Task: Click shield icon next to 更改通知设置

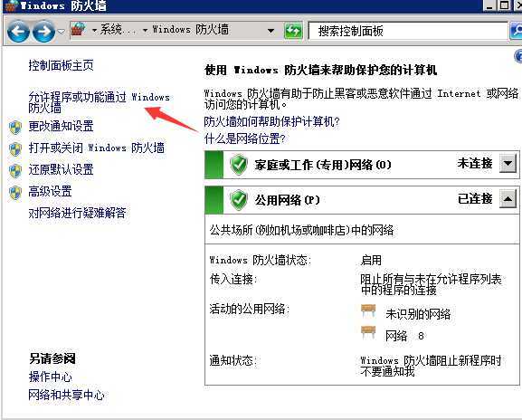Action: tap(15, 128)
